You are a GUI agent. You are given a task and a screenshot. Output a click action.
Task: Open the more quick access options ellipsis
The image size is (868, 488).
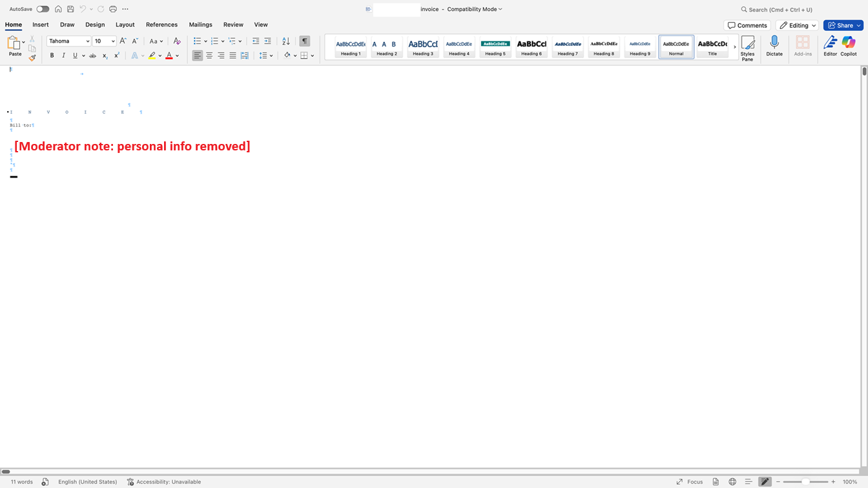point(125,9)
